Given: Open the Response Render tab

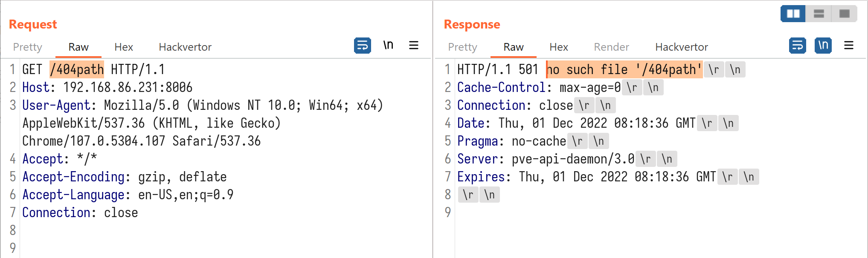Looking at the screenshot, I should (x=611, y=47).
